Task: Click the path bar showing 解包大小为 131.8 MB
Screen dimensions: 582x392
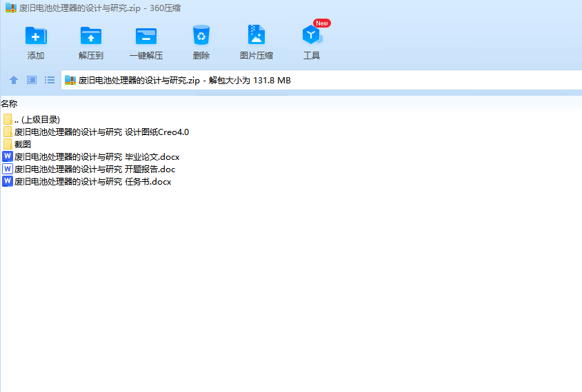Action: [x=321, y=80]
